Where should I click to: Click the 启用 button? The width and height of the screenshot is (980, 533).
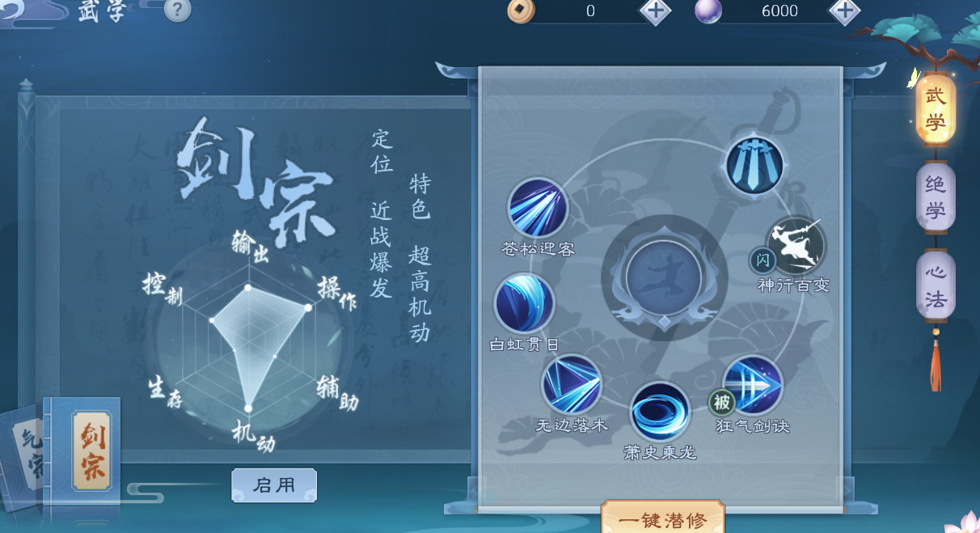click(x=274, y=485)
